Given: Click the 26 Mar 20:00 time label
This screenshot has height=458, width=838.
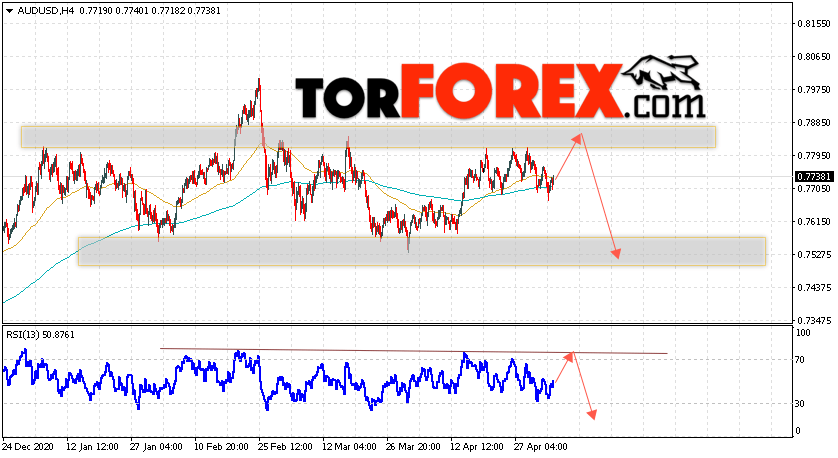Looking at the screenshot, I should tap(413, 447).
